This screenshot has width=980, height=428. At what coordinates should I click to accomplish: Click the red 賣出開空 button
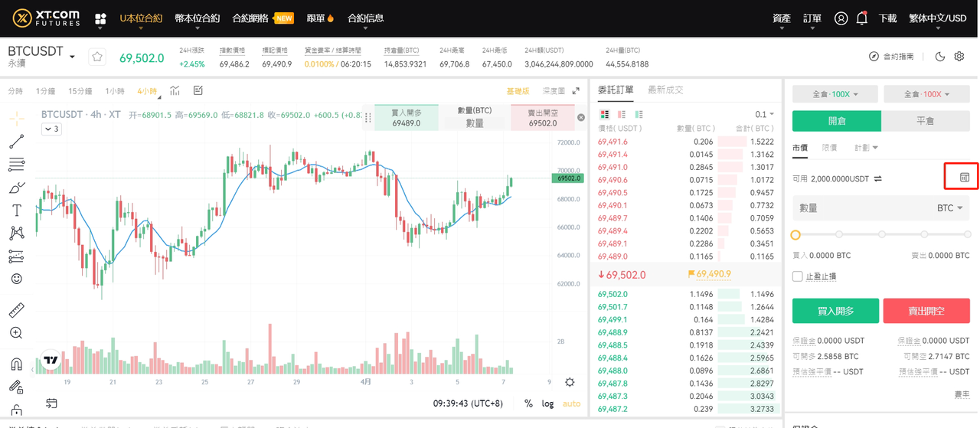pyautogui.click(x=926, y=311)
